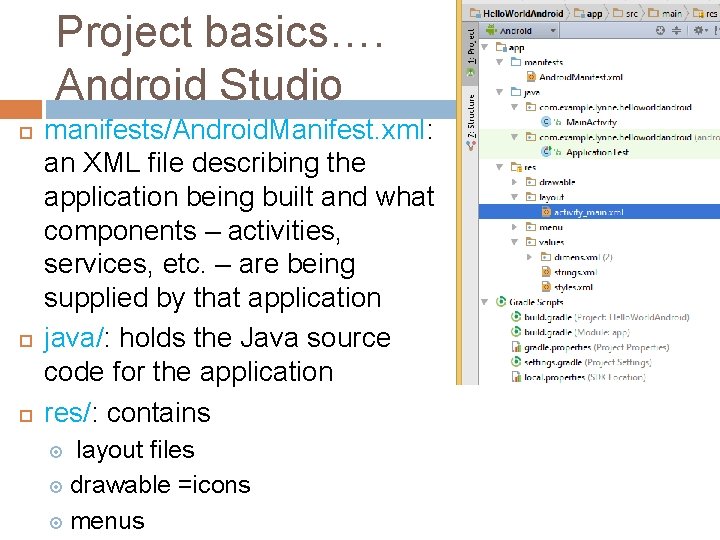Expand the dimens.xml group
This screenshot has width=720, height=540.
click(x=529, y=257)
